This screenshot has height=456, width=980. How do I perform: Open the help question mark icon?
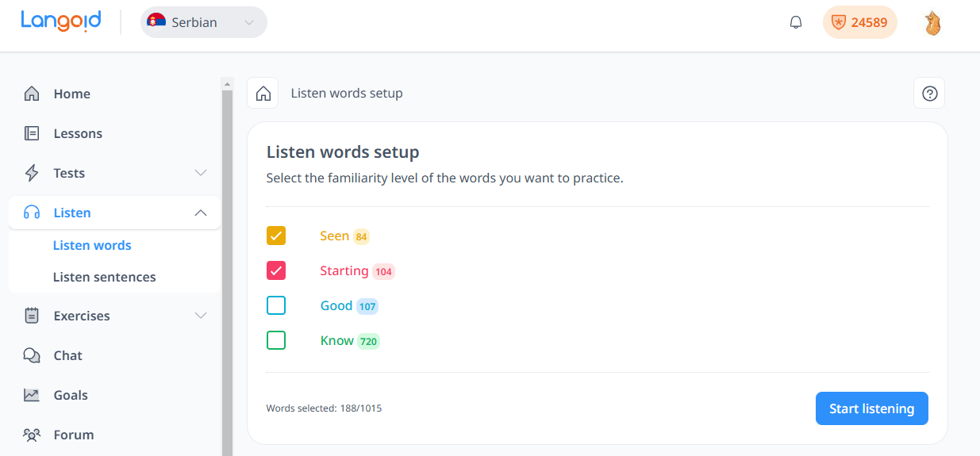tap(930, 94)
